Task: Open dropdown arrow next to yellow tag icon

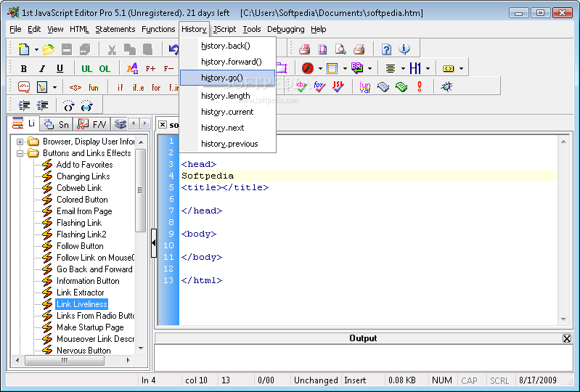Action: (x=461, y=68)
